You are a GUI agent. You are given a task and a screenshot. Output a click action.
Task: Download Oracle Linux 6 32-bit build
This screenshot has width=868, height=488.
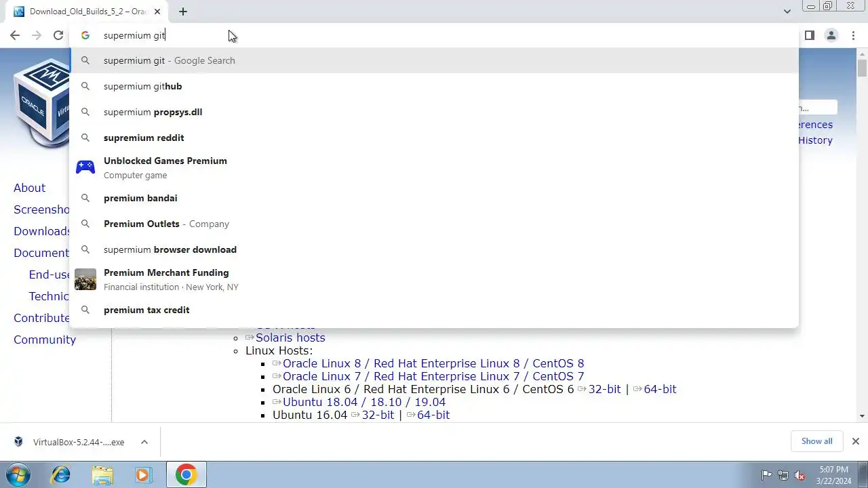[604, 389]
